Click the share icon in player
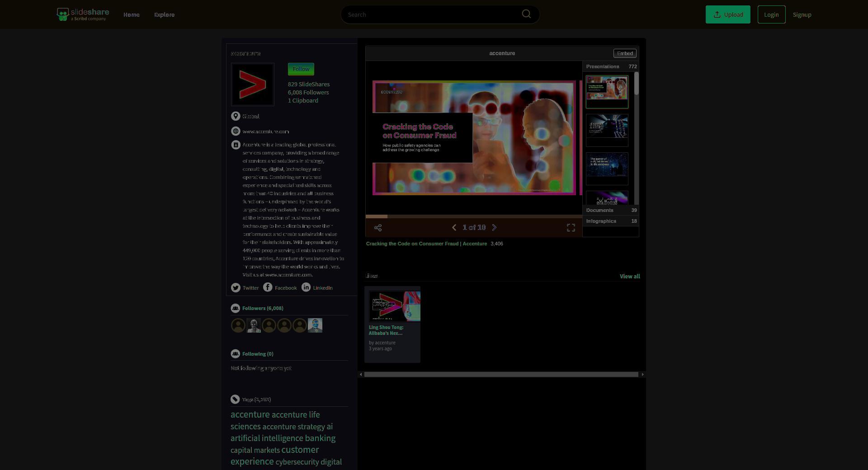The image size is (868, 470). coord(378,228)
